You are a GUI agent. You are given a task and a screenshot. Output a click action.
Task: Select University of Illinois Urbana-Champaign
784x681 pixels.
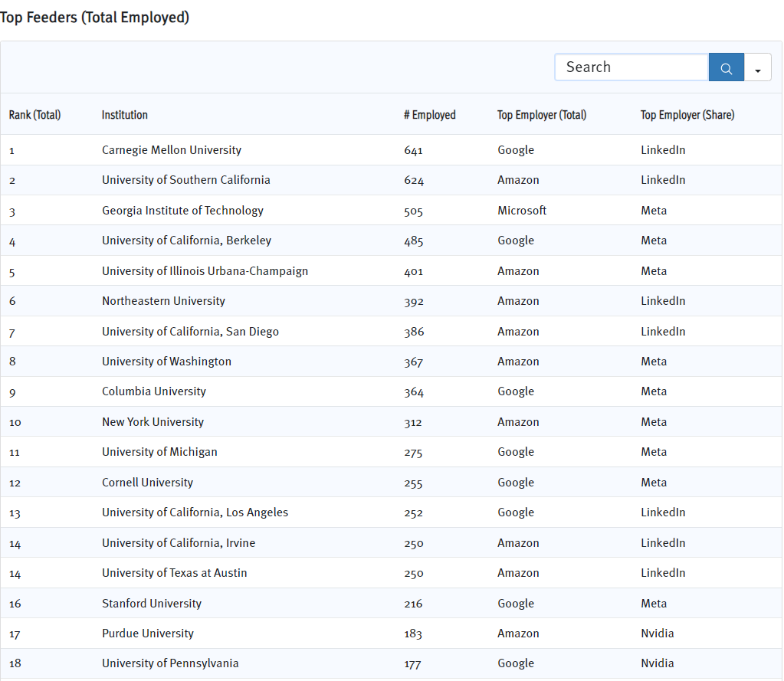tap(205, 271)
